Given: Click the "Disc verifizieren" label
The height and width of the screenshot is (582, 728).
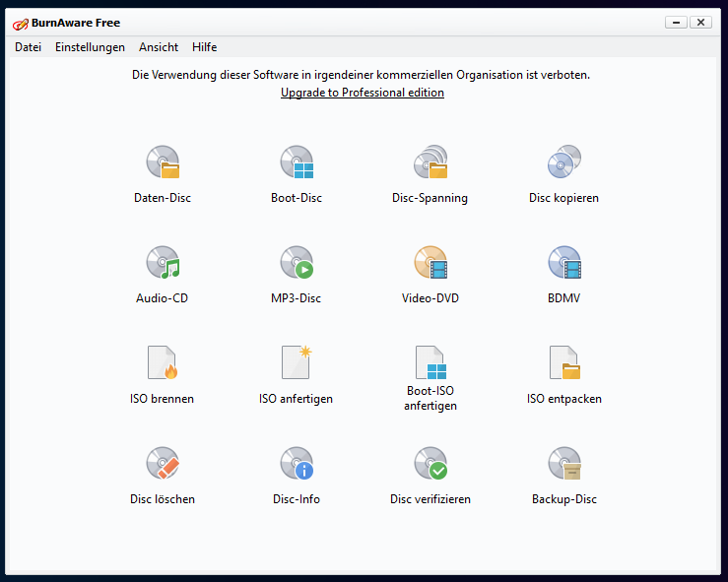Looking at the screenshot, I should point(430,499).
